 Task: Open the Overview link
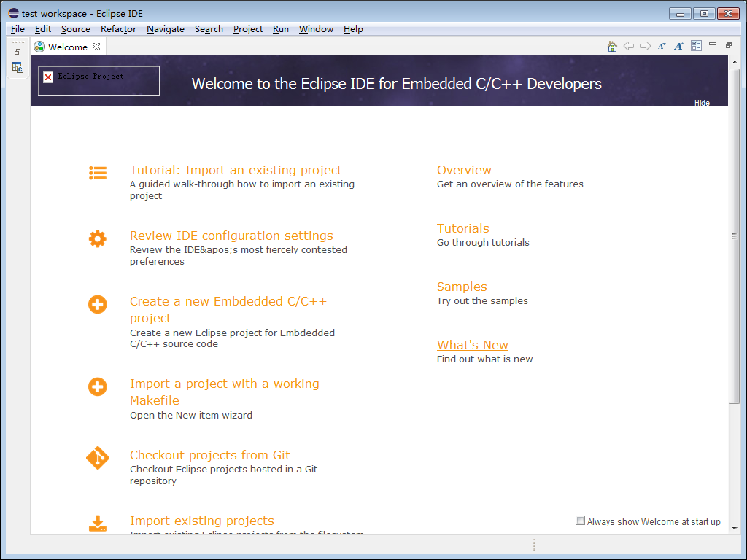tap(464, 170)
